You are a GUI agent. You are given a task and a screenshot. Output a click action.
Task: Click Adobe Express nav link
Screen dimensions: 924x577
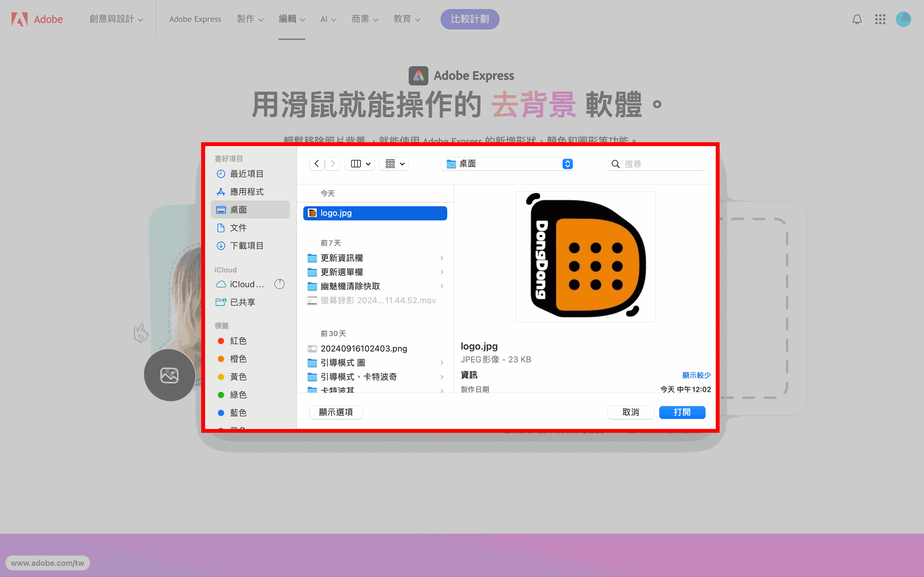(x=195, y=19)
